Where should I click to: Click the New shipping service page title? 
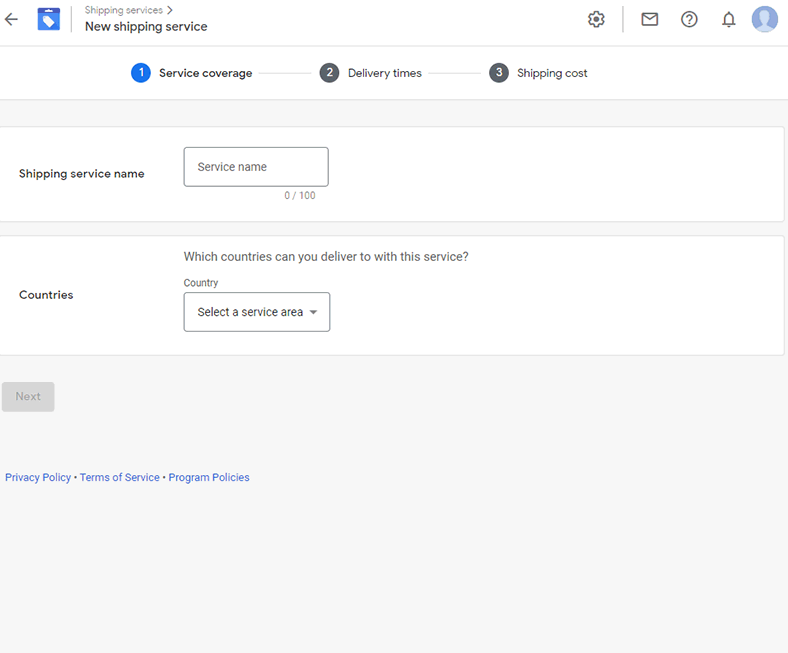click(x=146, y=27)
